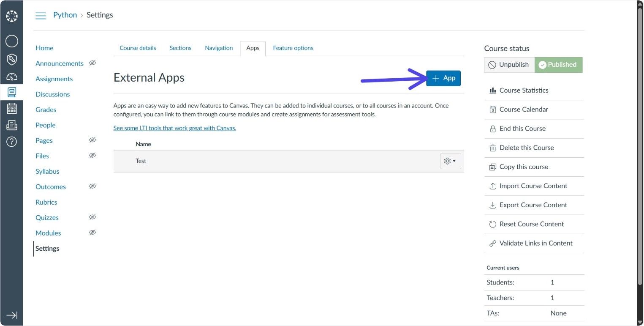Open the Canvas dashboard logo
The image size is (644, 326).
(12, 16)
